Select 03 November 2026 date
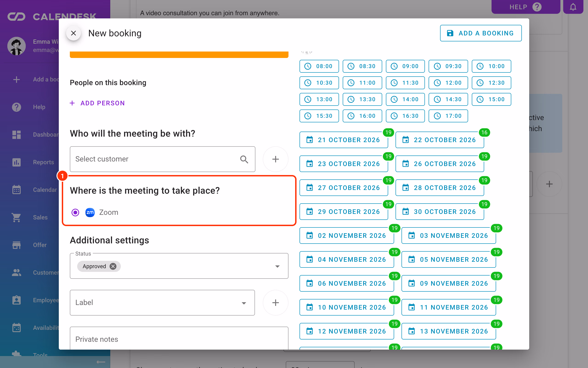Image resolution: width=588 pixels, height=368 pixels. 449,236
